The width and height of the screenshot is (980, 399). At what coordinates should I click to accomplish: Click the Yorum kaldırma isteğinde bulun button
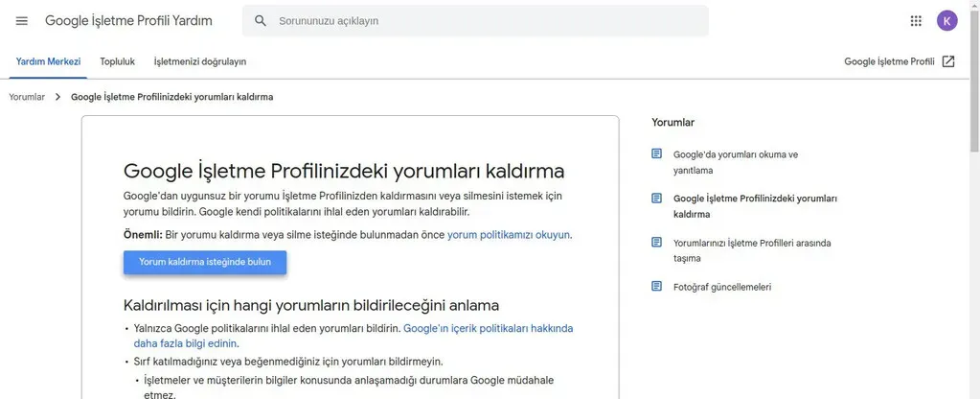[x=205, y=262]
